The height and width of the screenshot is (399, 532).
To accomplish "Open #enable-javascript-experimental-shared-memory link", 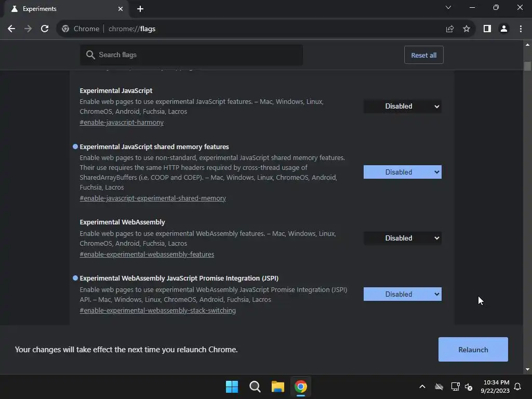I will coord(153,198).
